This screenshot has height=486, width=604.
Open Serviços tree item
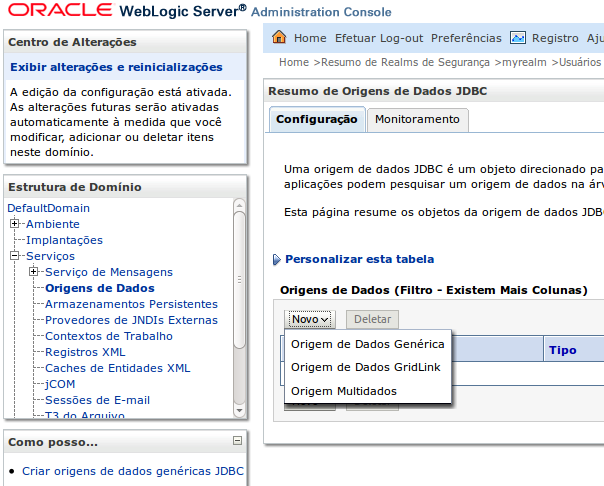coord(50,256)
